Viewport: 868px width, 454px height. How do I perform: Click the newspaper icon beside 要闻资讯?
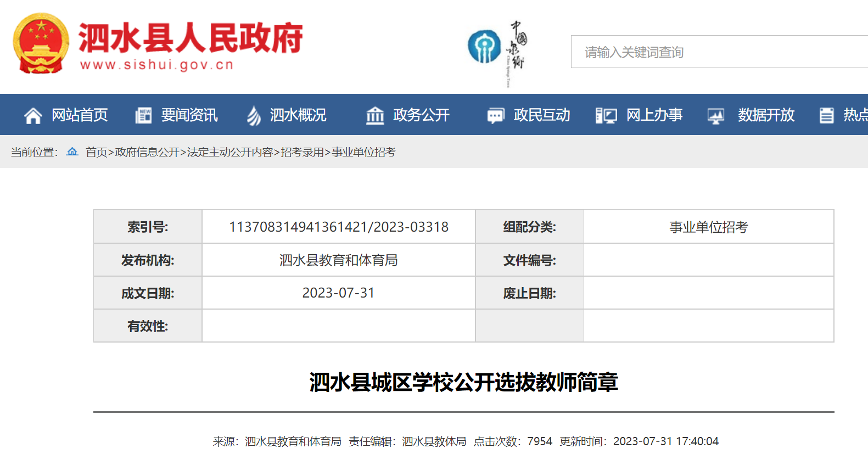[143, 115]
